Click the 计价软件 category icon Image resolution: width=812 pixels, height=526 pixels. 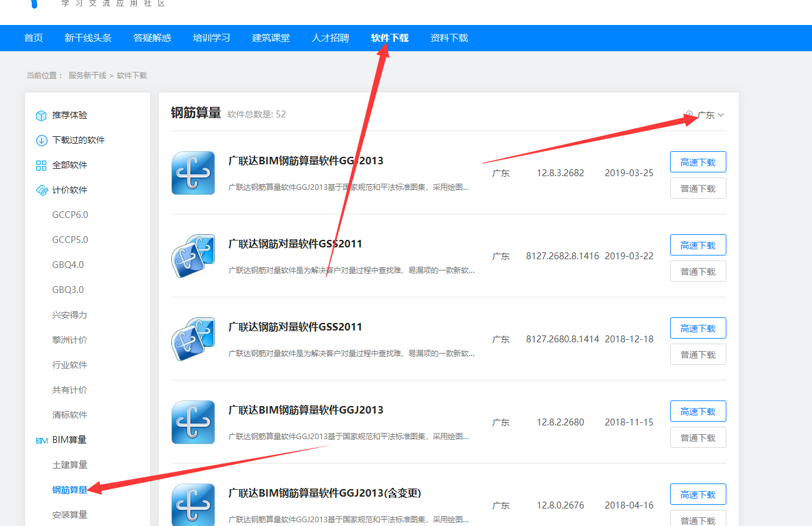pyautogui.click(x=41, y=191)
